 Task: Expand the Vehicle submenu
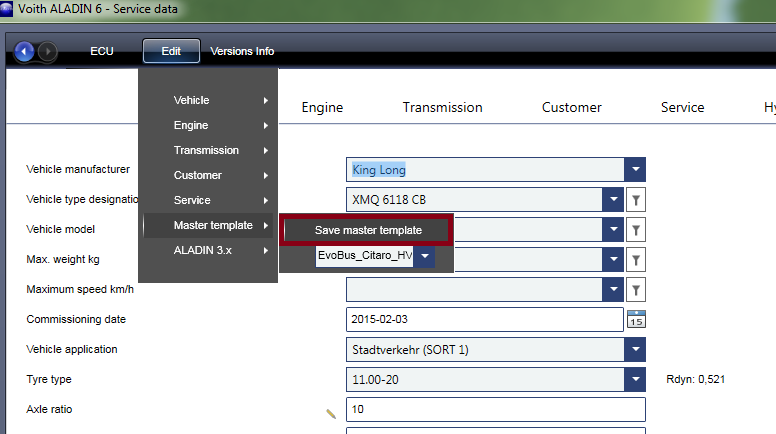coord(208,100)
